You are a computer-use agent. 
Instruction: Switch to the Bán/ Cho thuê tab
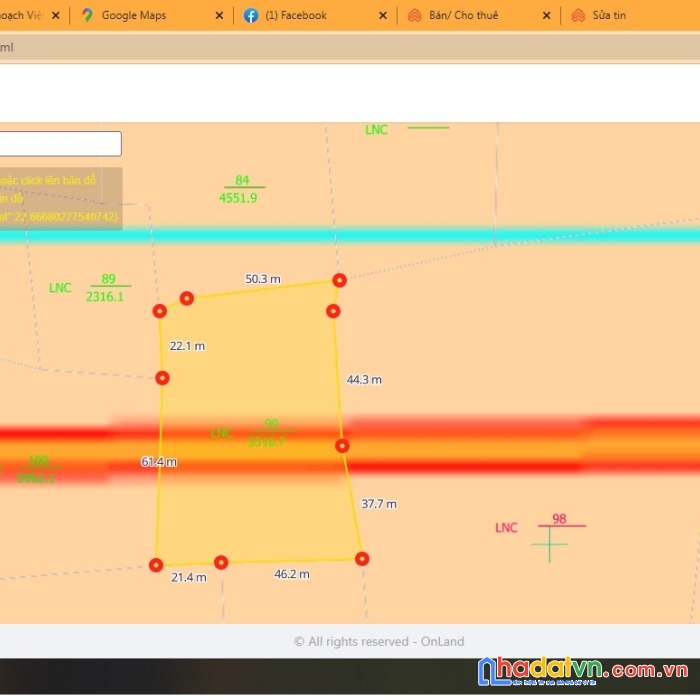coord(463,16)
